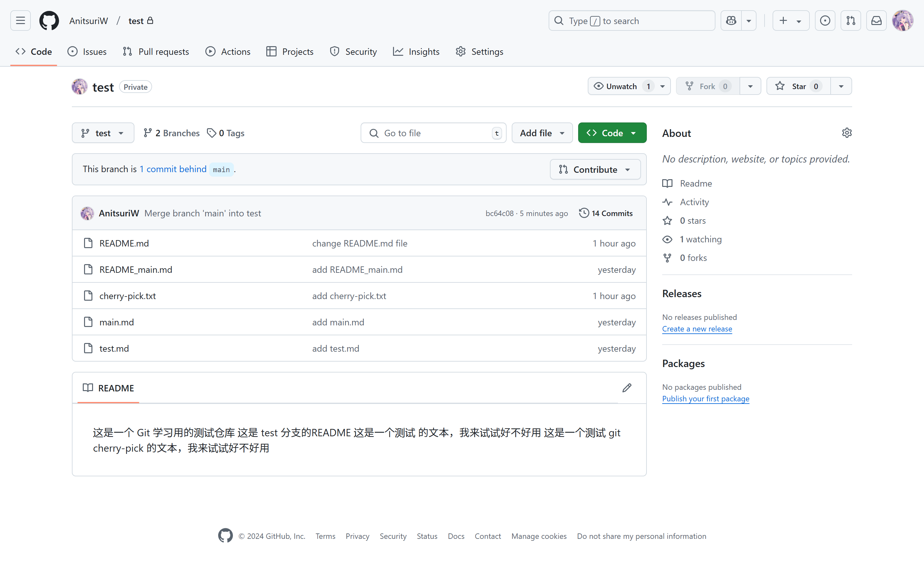Switch to the Insights tab
The height and width of the screenshot is (577, 924).
(416, 52)
